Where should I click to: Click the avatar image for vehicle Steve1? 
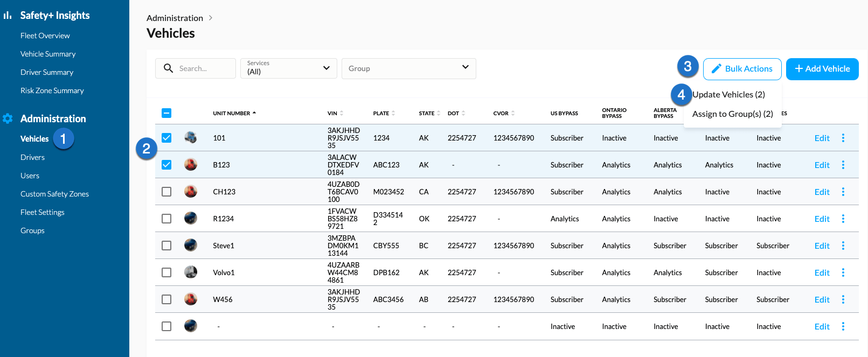pos(191,245)
